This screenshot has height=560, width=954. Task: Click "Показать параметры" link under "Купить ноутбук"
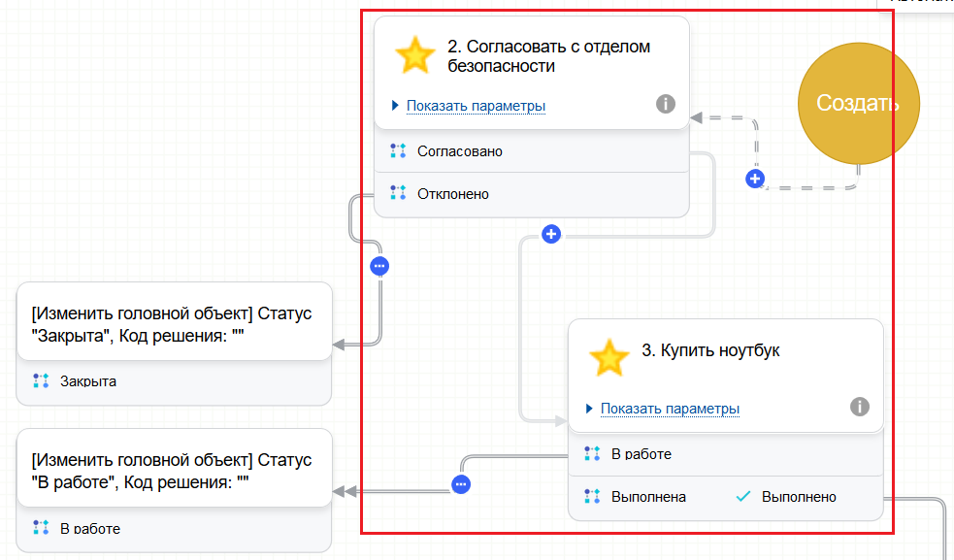click(670, 409)
